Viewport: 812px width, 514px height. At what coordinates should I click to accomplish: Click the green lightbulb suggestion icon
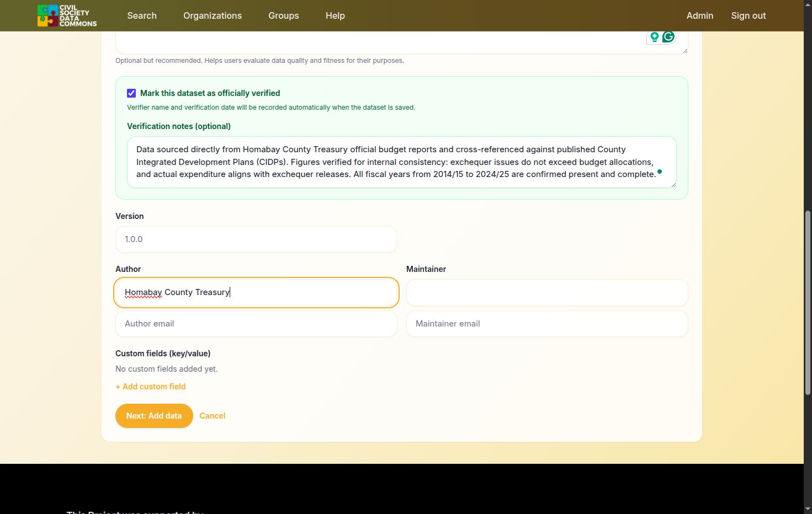[655, 37]
